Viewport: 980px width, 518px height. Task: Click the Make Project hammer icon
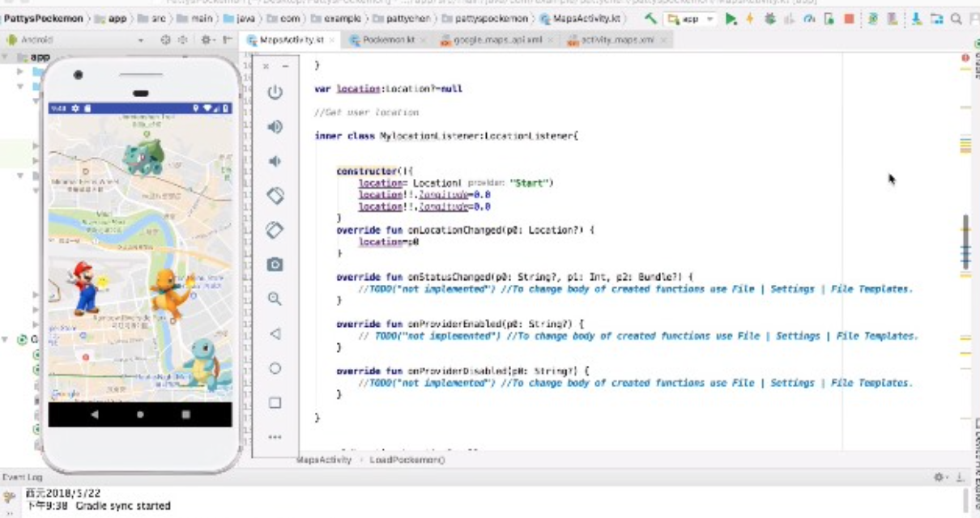click(x=650, y=19)
